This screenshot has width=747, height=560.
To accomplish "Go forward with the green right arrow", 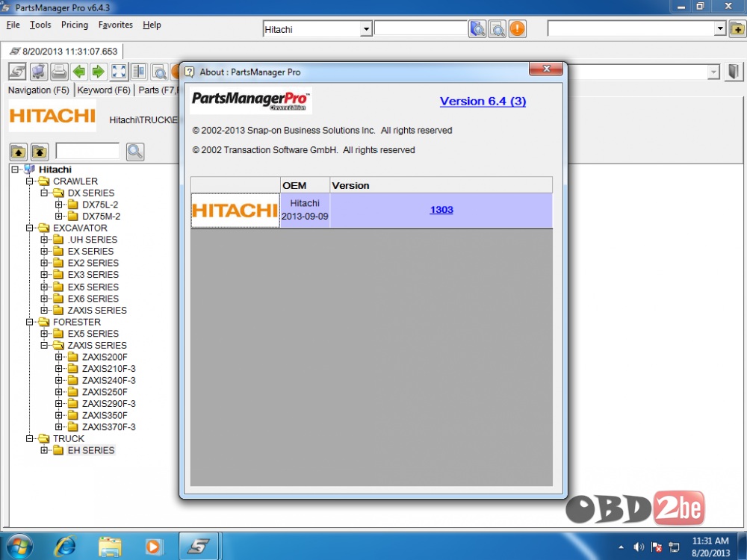I will point(98,72).
